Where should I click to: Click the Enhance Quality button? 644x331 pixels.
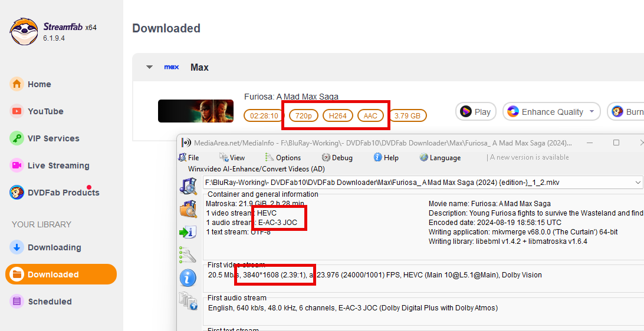click(x=551, y=111)
